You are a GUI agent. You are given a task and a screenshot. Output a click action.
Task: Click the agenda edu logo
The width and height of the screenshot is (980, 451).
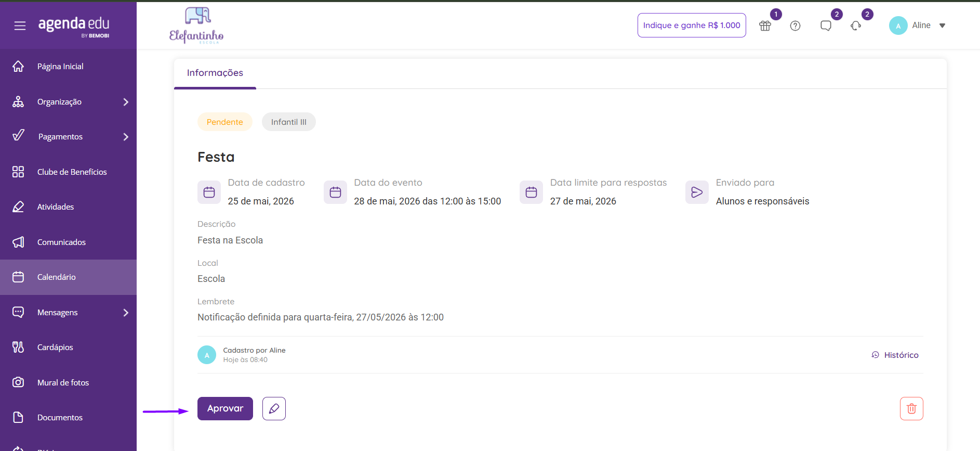click(x=74, y=27)
